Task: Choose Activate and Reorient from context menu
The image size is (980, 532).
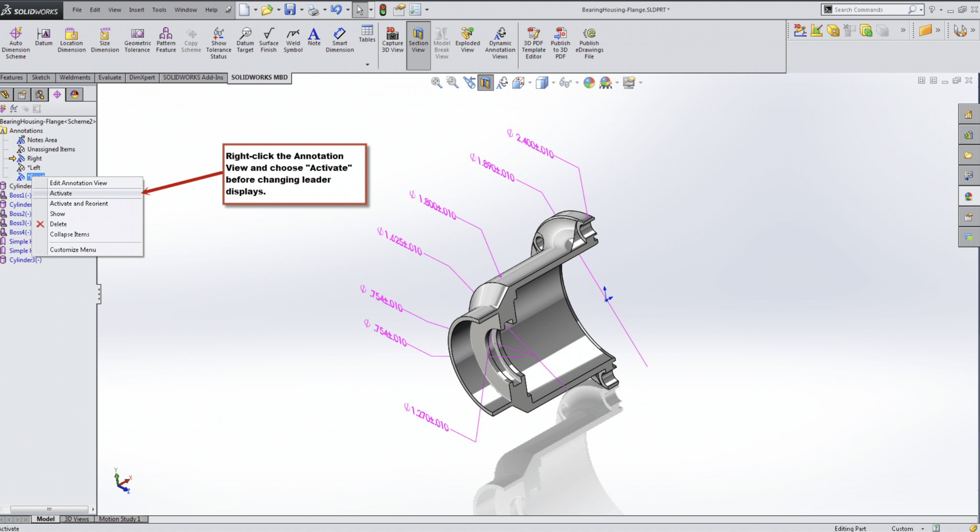Action: [x=79, y=203]
